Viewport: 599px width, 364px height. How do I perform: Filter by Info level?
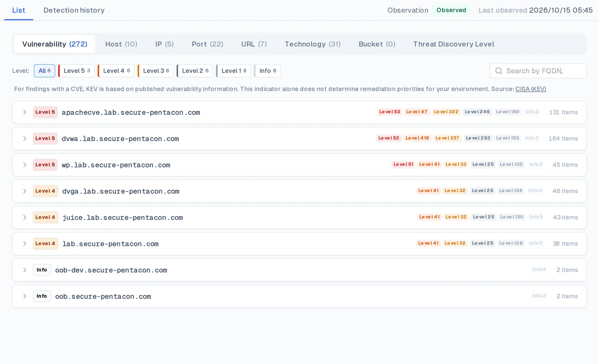268,71
